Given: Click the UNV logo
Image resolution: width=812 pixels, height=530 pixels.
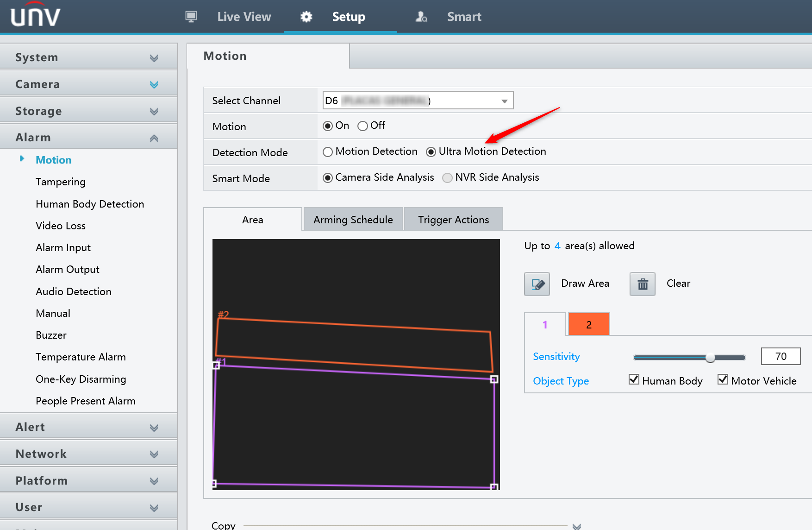Looking at the screenshot, I should pyautogui.click(x=35, y=15).
